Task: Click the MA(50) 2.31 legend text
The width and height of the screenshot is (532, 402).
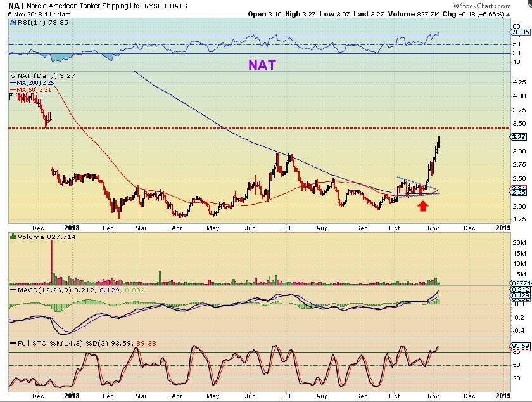Action: 34,90
